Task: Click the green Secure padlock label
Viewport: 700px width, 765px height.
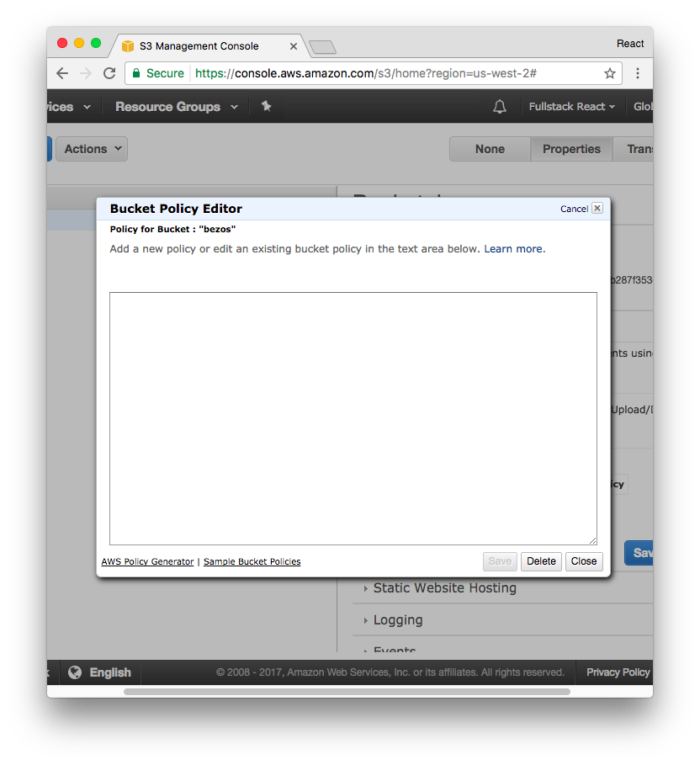Action: [x=158, y=73]
